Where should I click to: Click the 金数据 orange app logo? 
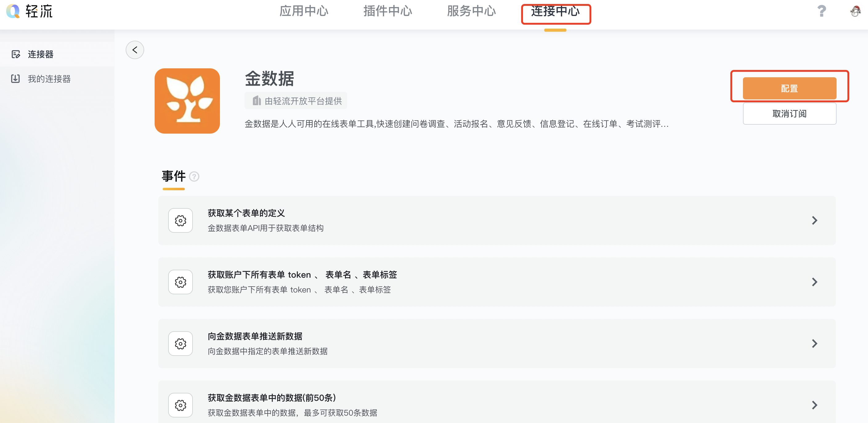tap(187, 101)
